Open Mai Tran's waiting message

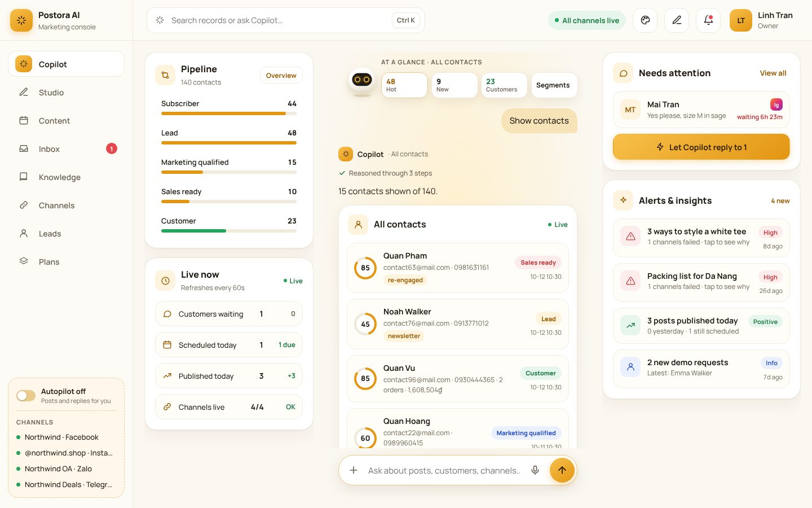pyautogui.click(x=701, y=110)
